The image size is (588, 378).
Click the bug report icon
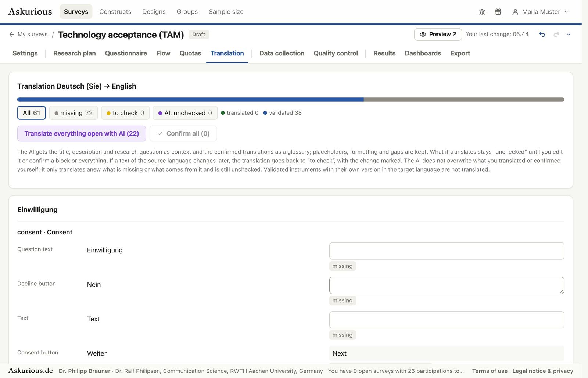tap(482, 12)
